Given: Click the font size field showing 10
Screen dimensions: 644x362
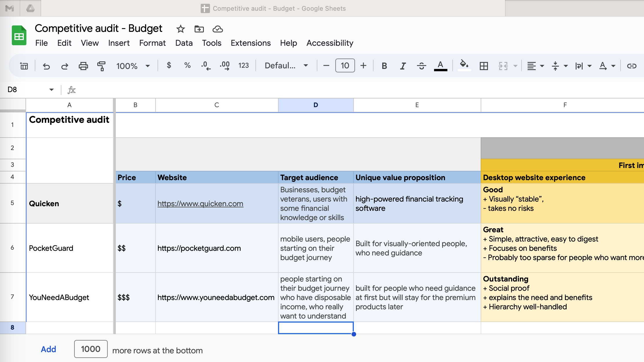Looking at the screenshot, I should pyautogui.click(x=345, y=66).
